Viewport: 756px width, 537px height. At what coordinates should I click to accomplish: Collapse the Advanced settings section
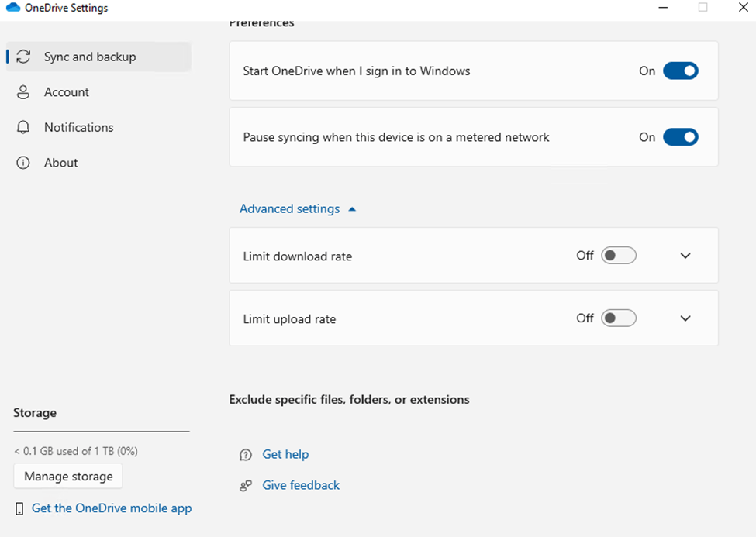tap(298, 208)
